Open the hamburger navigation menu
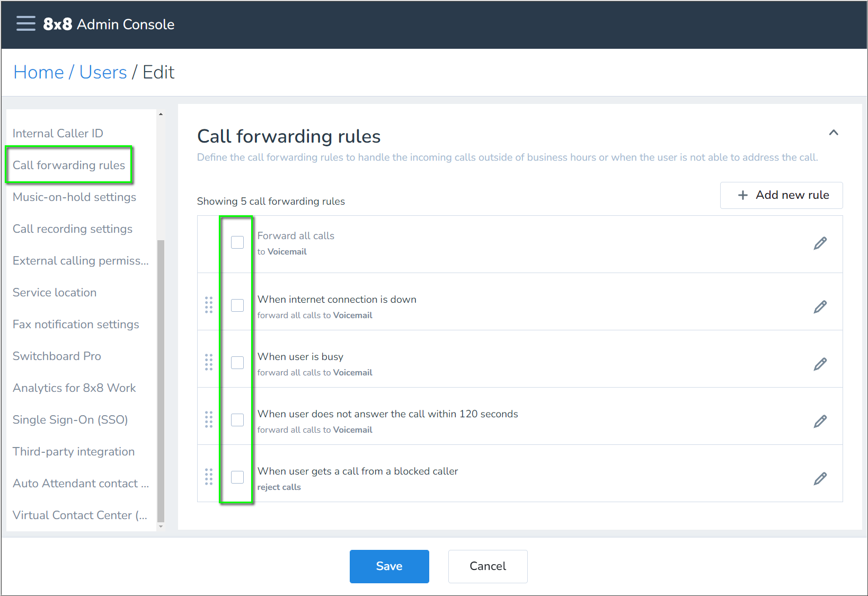868x596 pixels. point(25,23)
